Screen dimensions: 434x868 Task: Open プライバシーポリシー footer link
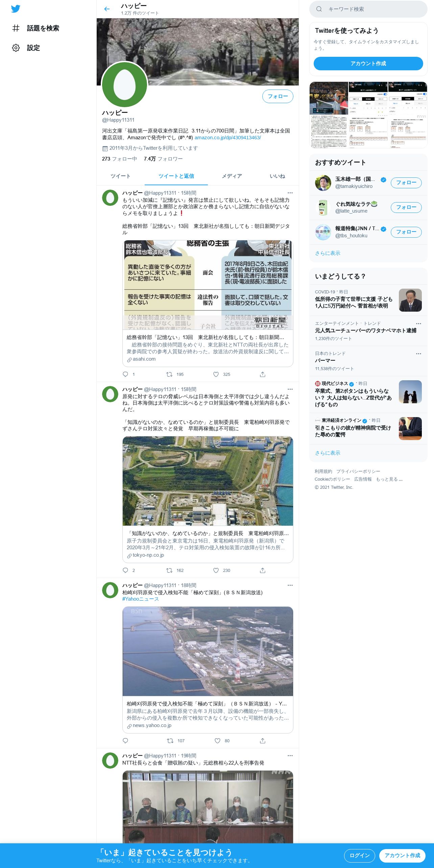358,472
